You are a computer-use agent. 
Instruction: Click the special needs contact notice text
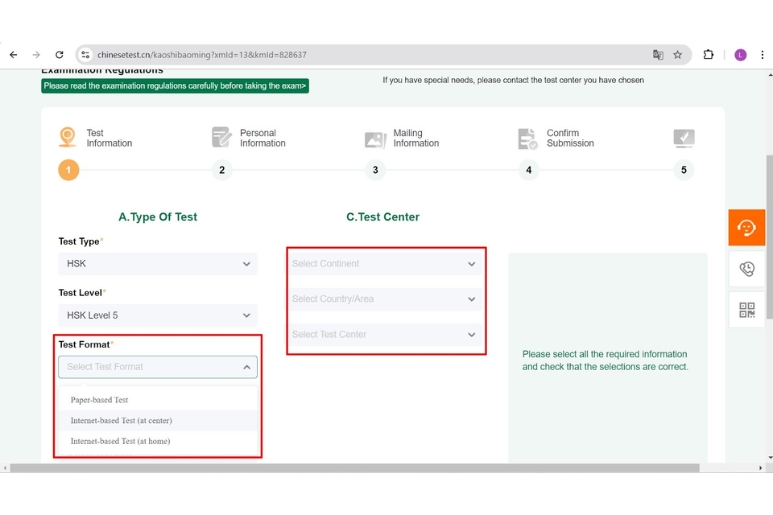(513, 80)
